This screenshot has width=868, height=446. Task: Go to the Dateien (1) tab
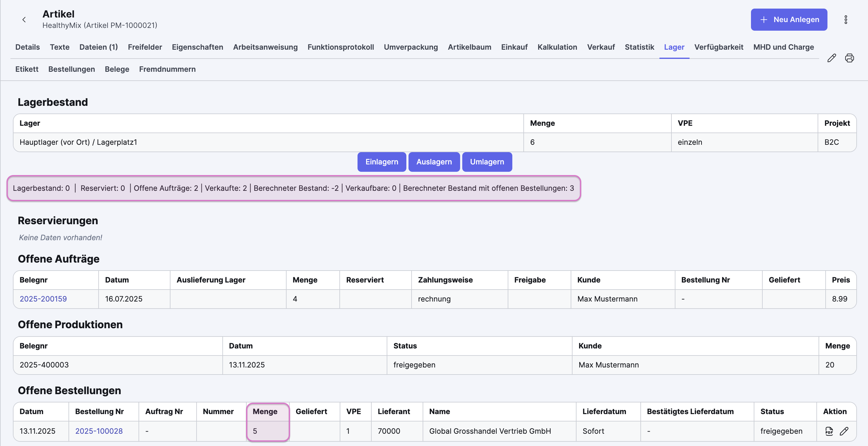98,47
